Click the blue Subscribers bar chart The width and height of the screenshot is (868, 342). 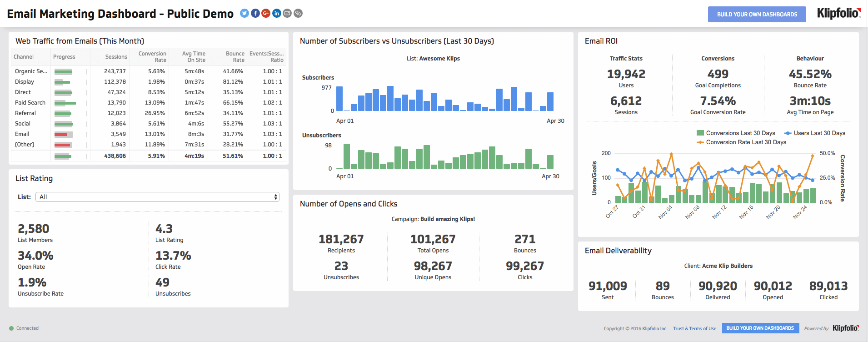click(x=445, y=99)
